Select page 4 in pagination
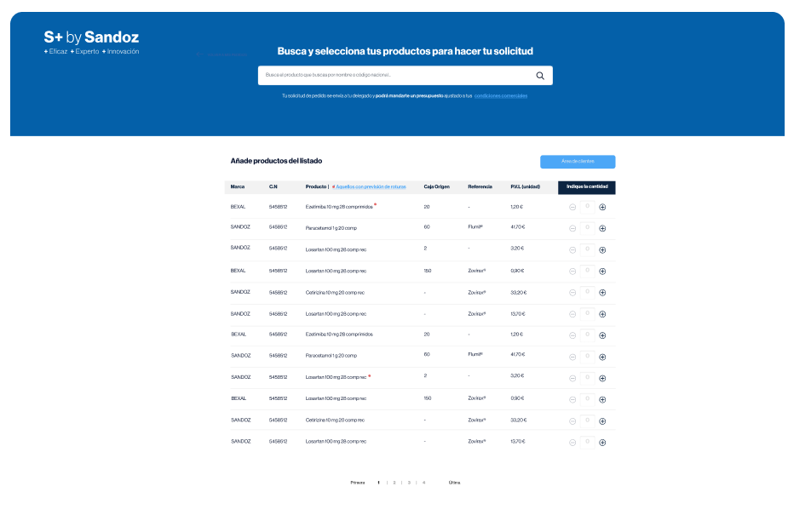Screen dimensions: 794x532 tap(424, 483)
